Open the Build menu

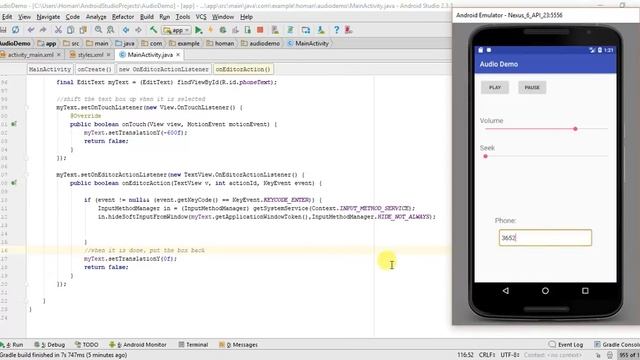coord(147,17)
